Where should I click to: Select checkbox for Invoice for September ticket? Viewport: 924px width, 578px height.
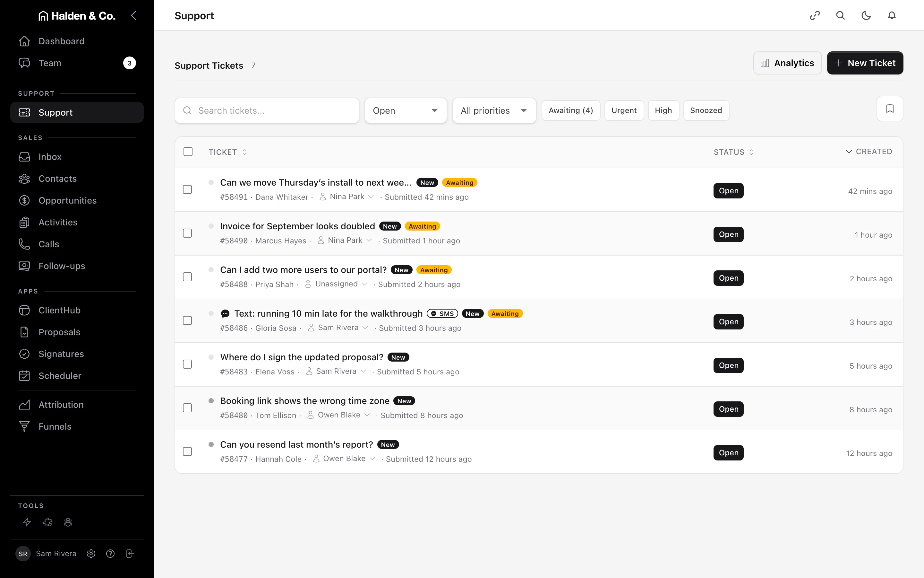pos(187,233)
